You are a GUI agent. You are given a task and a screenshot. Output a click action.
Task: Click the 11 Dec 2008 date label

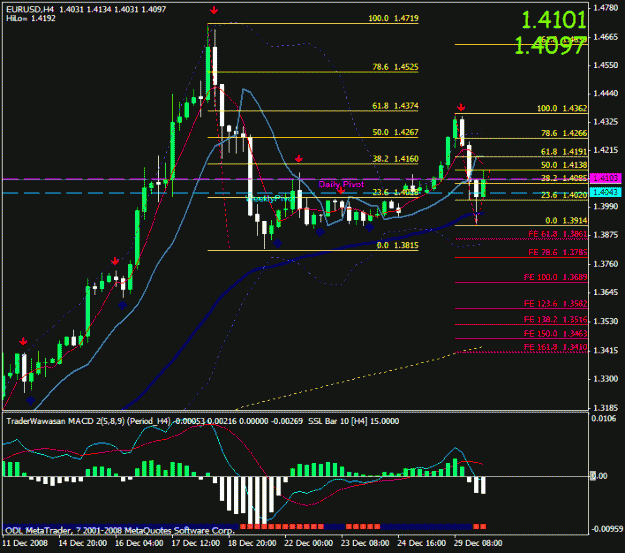click(x=25, y=543)
